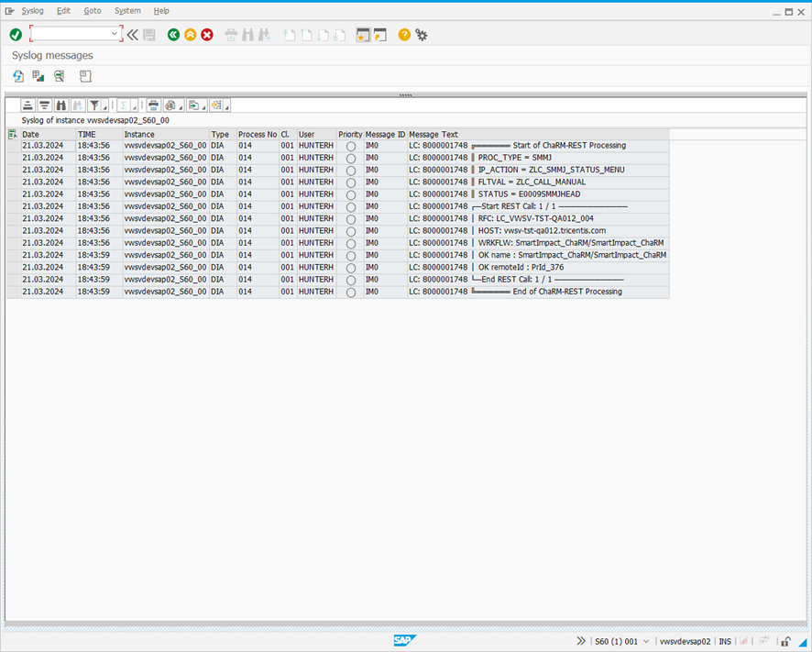Click the binoculars Find icon in grid toolbar
Image resolution: width=812 pixels, height=652 pixels.
pos(61,105)
